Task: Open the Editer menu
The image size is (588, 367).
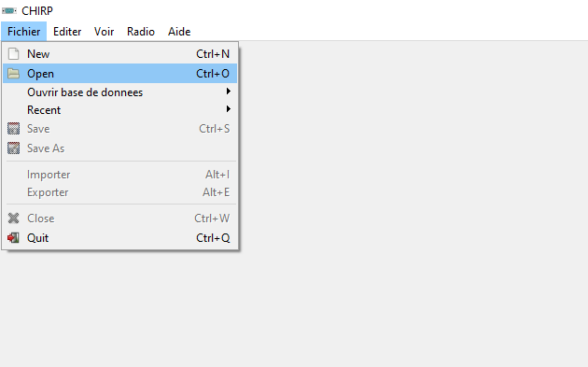Action: [x=67, y=32]
